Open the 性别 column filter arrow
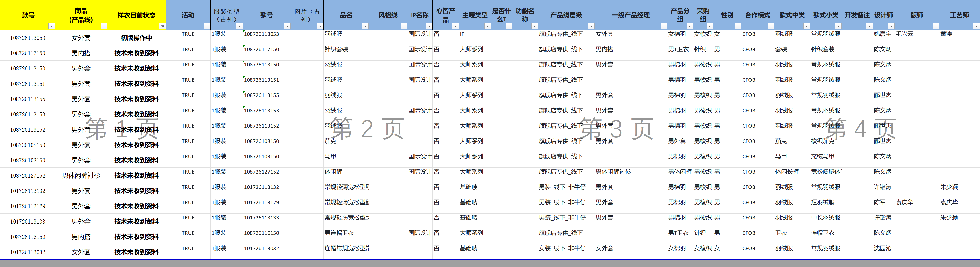The image size is (980, 267). click(x=738, y=26)
